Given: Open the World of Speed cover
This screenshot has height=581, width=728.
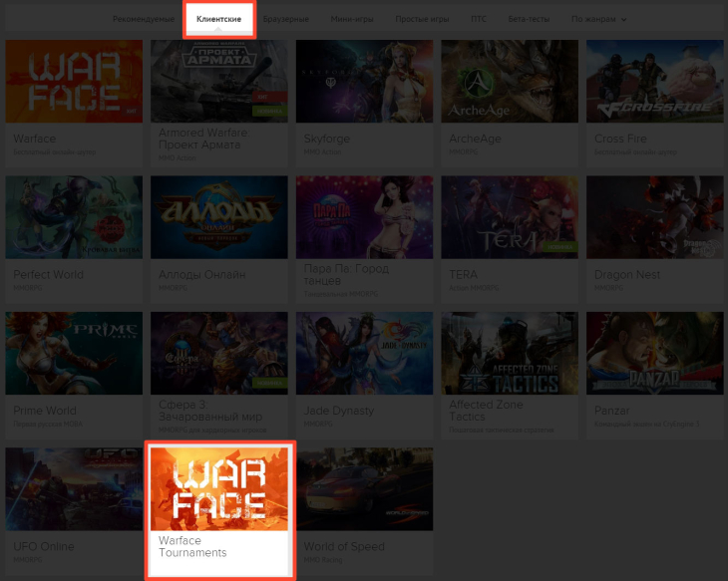Looking at the screenshot, I should 364,489.
